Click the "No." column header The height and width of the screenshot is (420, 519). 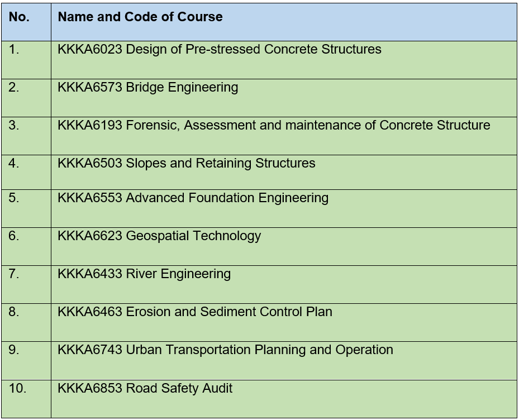pos(19,17)
